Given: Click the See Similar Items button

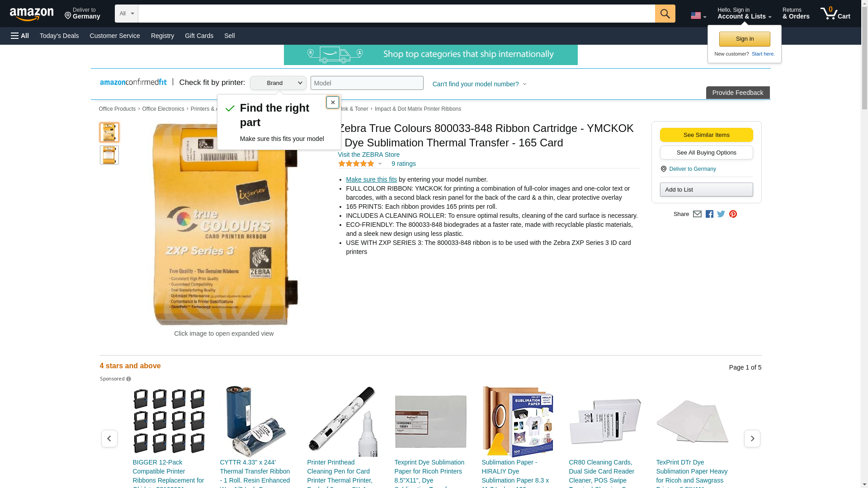Looking at the screenshot, I should tap(706, 135).
